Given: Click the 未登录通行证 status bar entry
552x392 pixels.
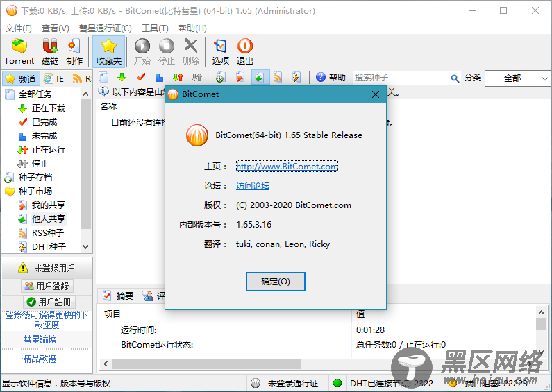Looking at the screenshot, I should [x=293, y=383].
